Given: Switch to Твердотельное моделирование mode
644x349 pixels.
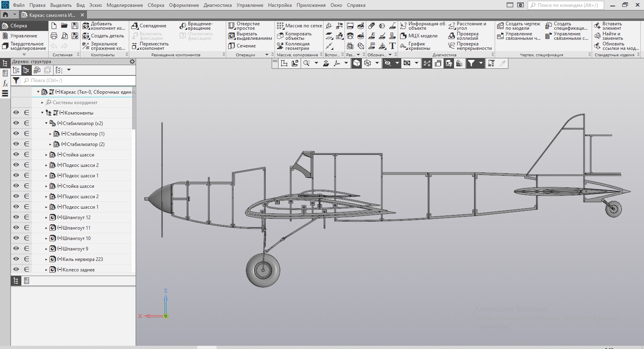Looking at the screenshot, I should pos(23,46).
